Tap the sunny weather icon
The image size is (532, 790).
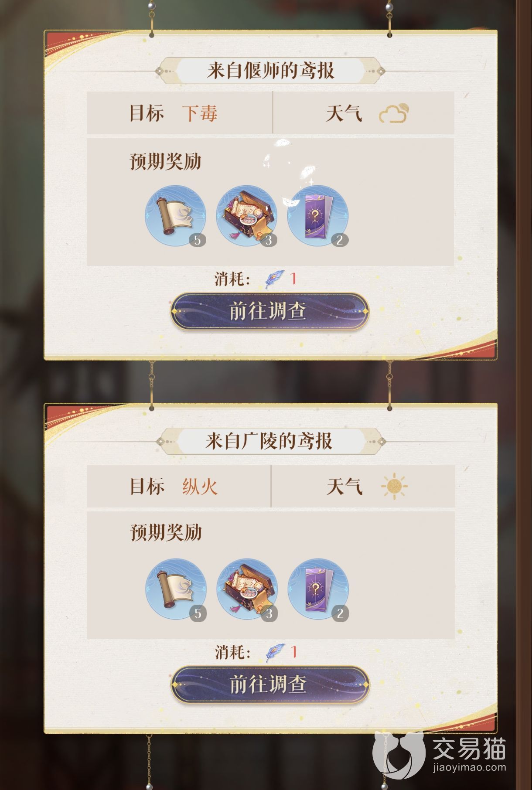pos(394,486)
